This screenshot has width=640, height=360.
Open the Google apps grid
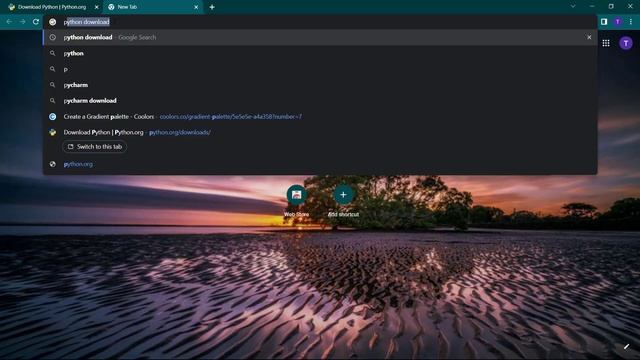606,43
